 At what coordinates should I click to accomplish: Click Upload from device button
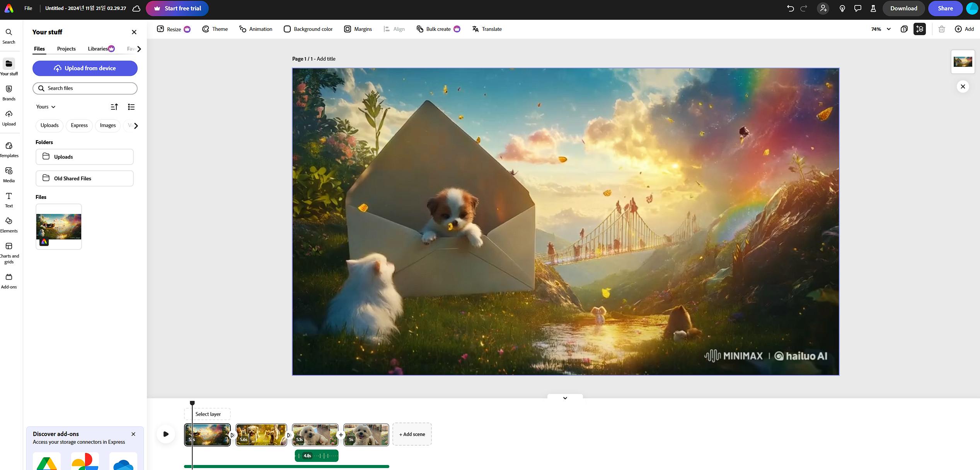tap(85, 68)
